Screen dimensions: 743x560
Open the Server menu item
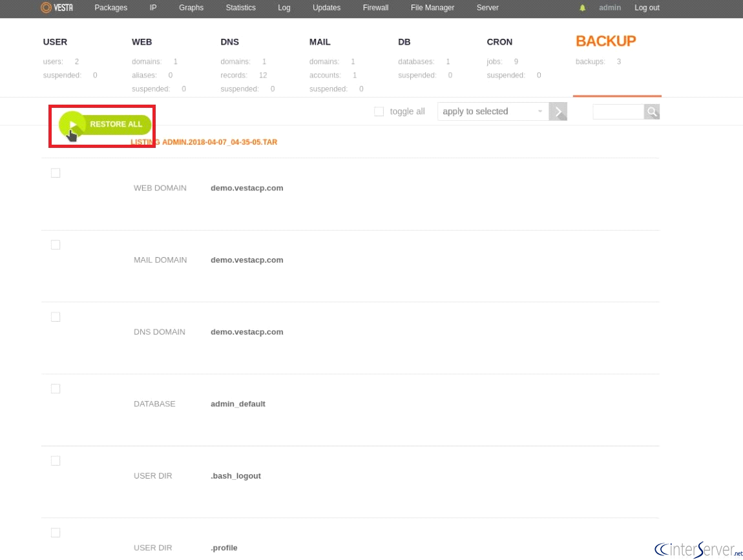click(x=488, y=8)
